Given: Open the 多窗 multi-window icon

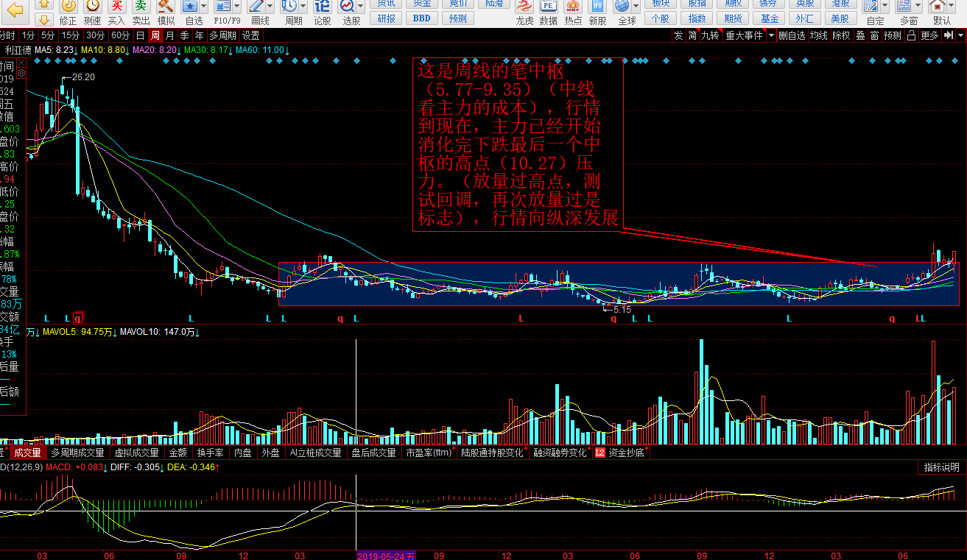Looking at the screenshot, I should (x=904, y=6).
